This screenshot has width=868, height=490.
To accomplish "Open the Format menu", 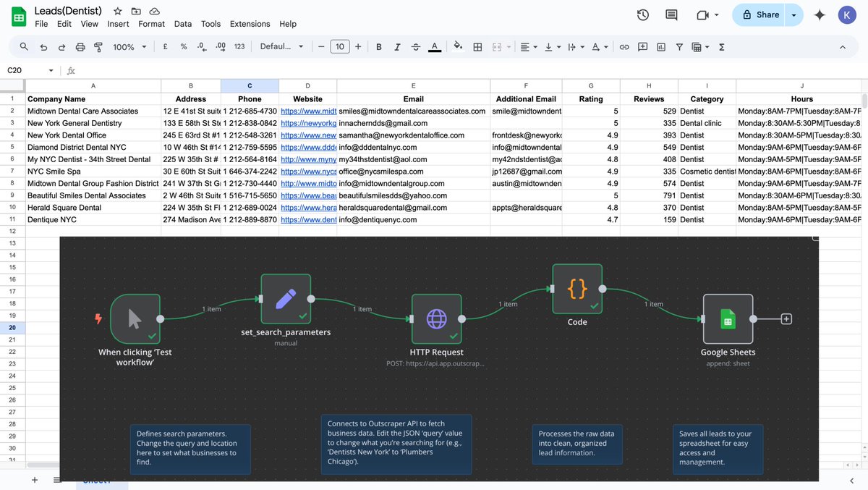I will click(x=151, y=24).
